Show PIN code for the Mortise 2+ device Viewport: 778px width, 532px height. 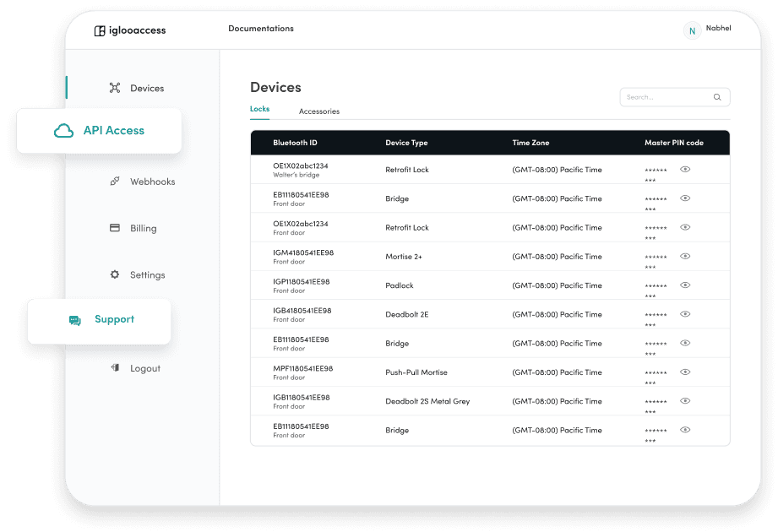685,256
